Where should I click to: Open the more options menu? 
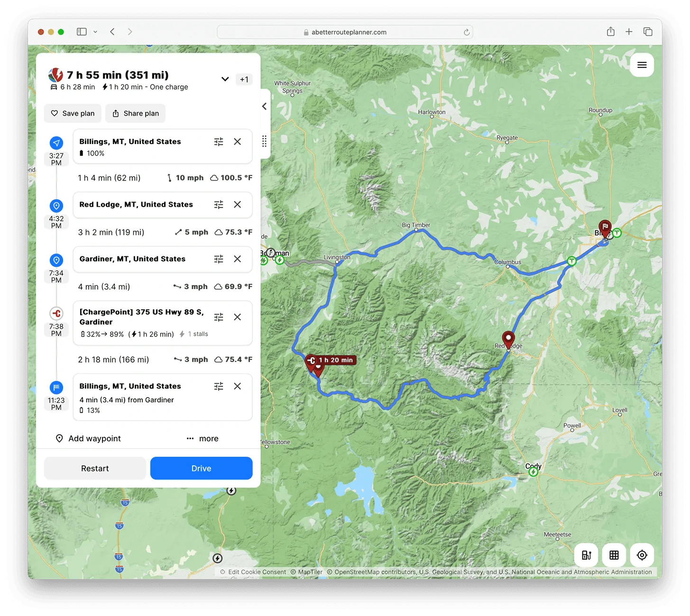point(202,439)
